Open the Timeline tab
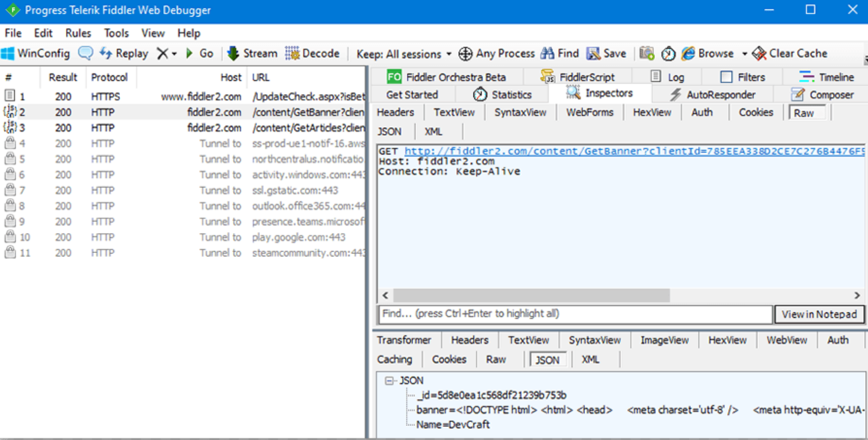Image resolution: width=868 pixels, height=440 pixels. point(826,77)
